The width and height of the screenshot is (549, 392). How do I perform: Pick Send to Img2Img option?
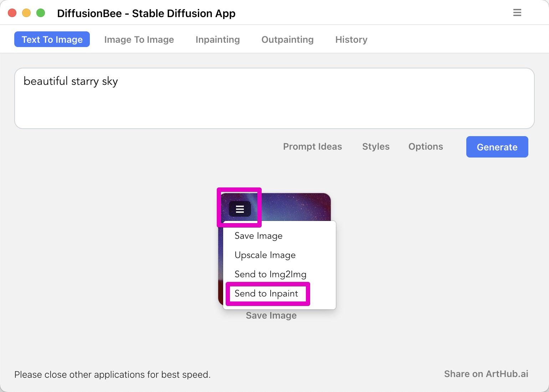pyautogui.click(x=270, y=274)
